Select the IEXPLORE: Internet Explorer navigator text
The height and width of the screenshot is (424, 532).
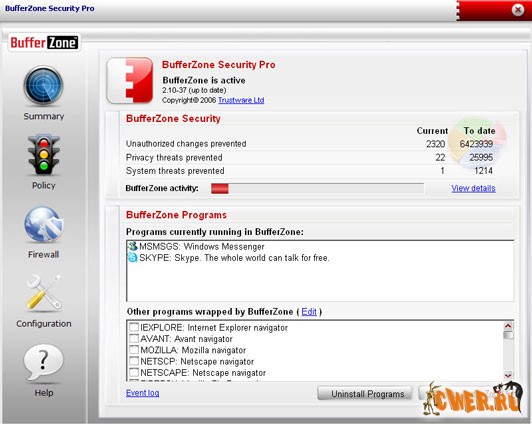214,328
